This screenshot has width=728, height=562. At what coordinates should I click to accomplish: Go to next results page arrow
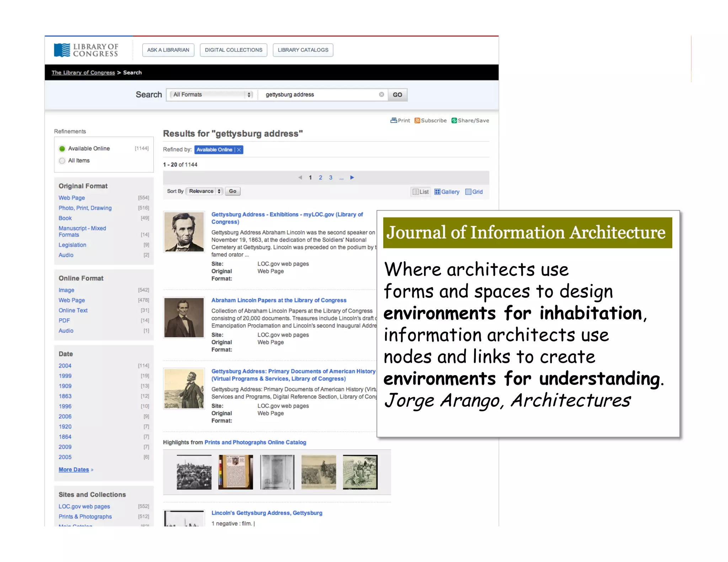click(x=352, y=177)
